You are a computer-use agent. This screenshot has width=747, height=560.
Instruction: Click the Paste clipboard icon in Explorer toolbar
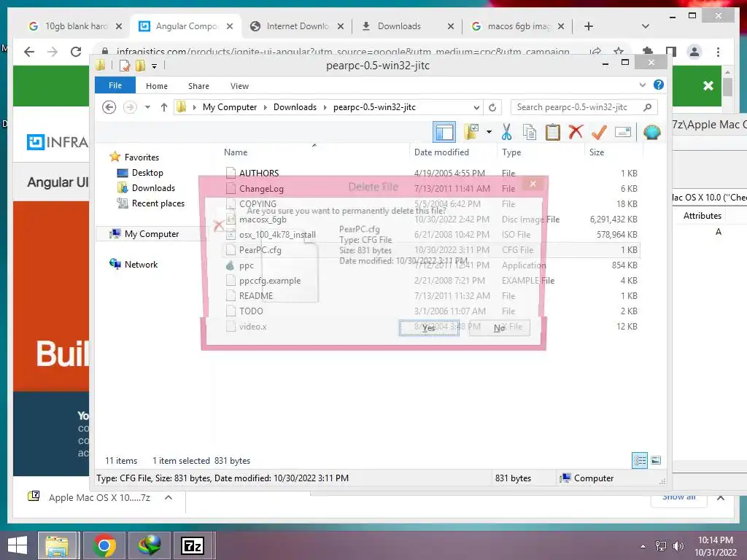tap(553, 132)
